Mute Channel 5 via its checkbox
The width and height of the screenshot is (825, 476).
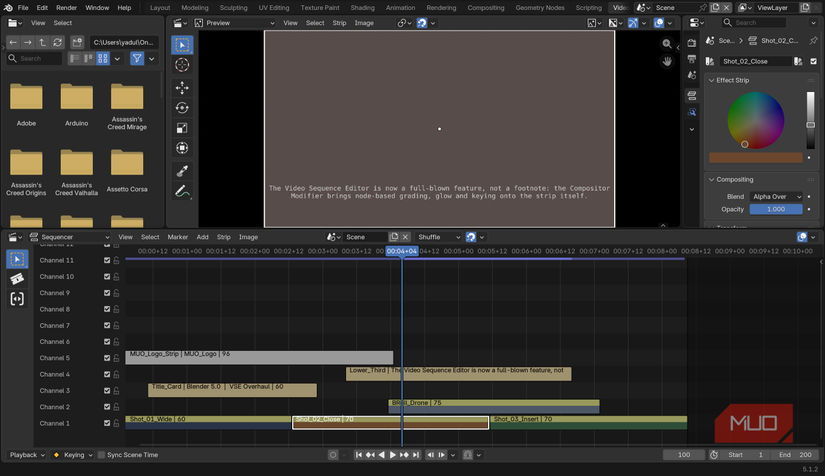107,358
